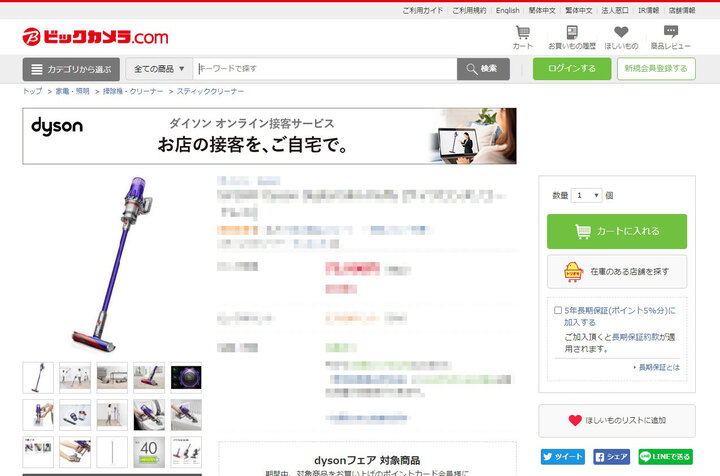Go to トップ breadcrumb
The width and height of the screenshot is (720, 476).
(32, 91)
